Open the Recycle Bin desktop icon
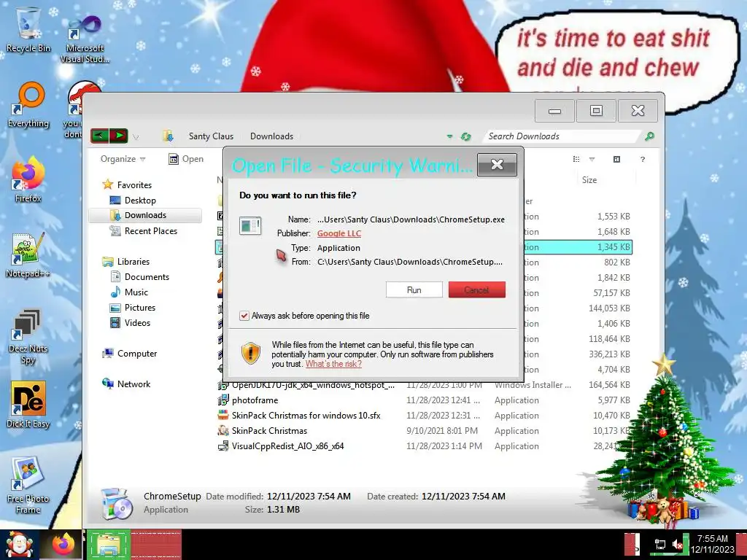 click(28, 28)
